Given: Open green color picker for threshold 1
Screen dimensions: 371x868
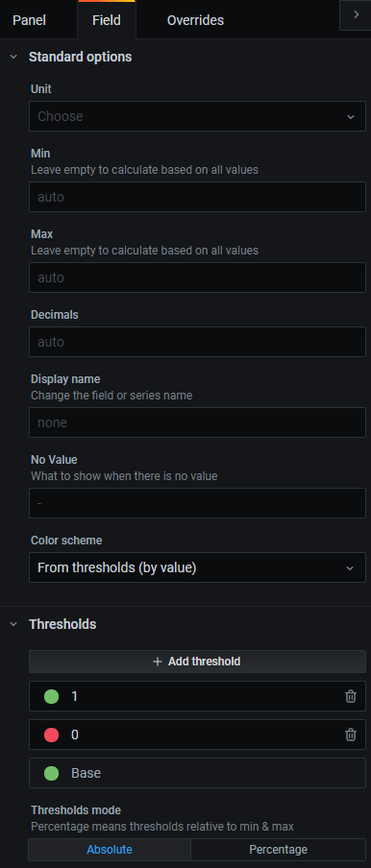Looking at the screenshot, I should 52,696.
